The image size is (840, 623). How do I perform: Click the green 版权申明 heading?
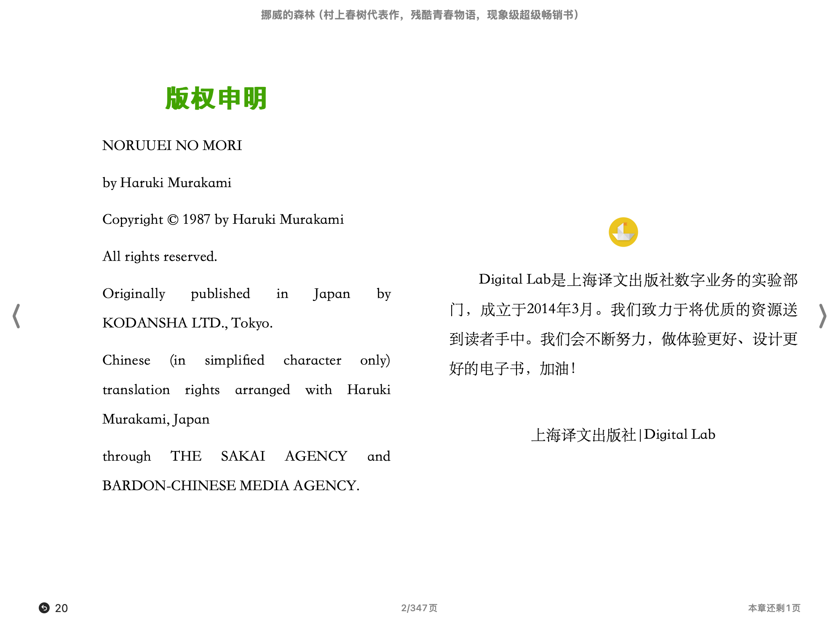tap(216, 99)
